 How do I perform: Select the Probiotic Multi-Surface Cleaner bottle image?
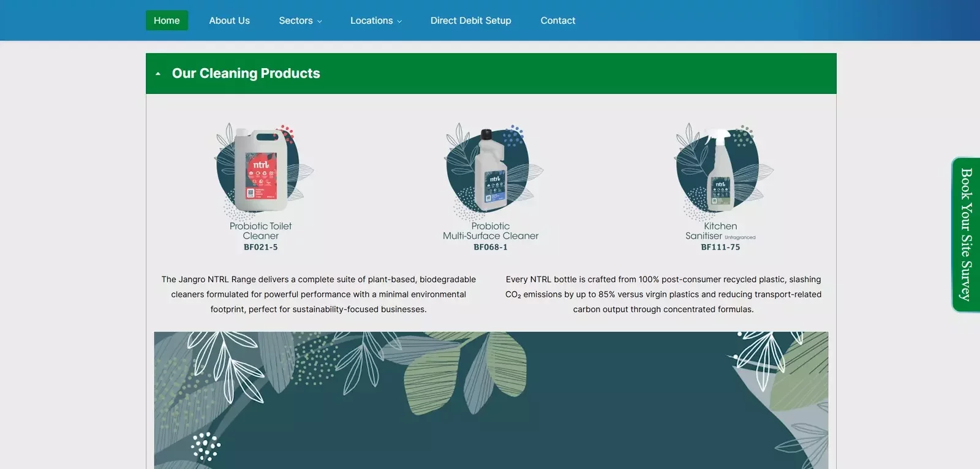click(x=492, y=170)
